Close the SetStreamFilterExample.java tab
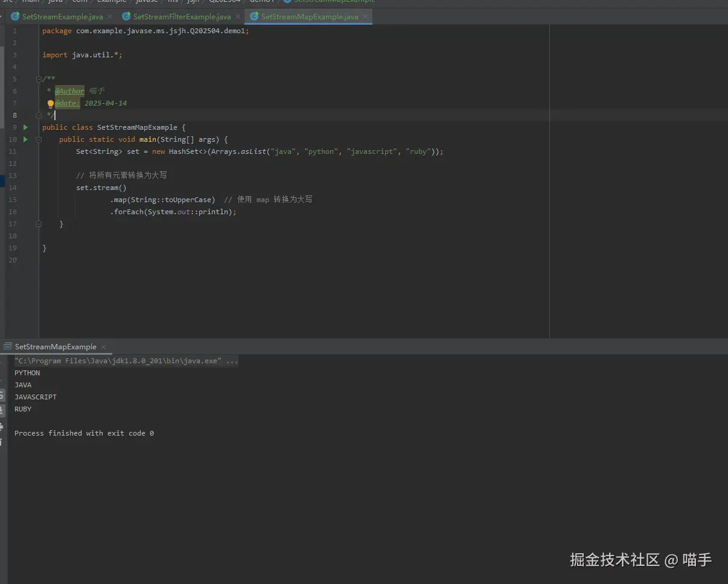 [238, 17]
